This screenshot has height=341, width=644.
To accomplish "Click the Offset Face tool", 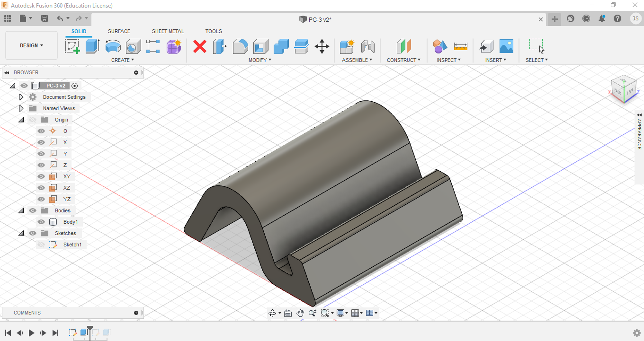I will 301,46.
